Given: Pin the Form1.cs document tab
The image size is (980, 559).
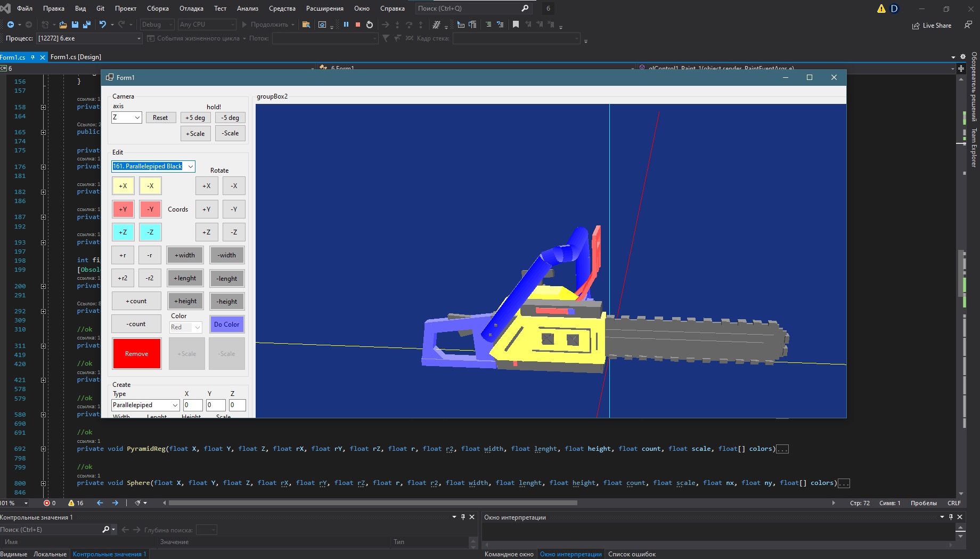Looking at the screenshot, I should click(x=32, y=57).
